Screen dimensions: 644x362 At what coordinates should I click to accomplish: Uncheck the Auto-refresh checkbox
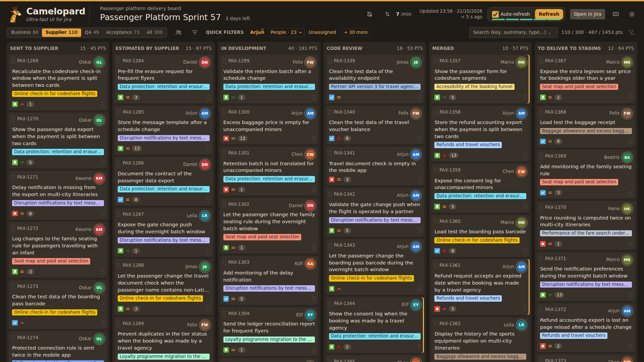pos(495,14)
